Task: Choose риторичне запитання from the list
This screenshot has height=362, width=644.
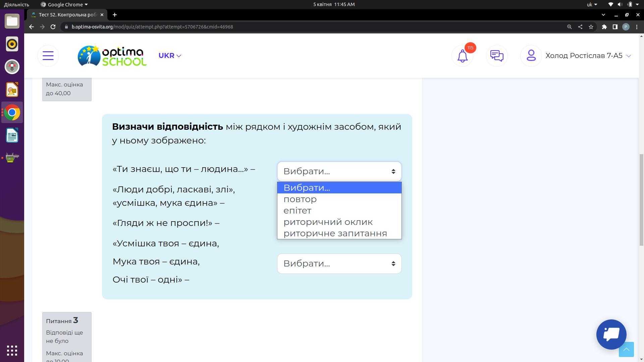Action: (335, 233)
